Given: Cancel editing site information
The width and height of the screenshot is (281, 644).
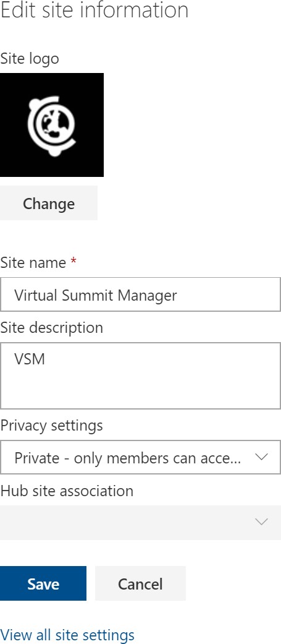Looking at the screenshot, I should 140,583.
